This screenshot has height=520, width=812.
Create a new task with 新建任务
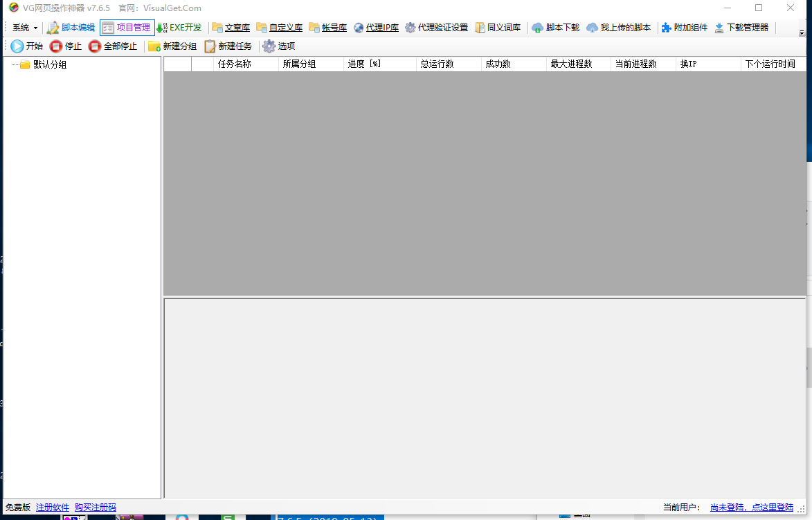coord(228,46)
